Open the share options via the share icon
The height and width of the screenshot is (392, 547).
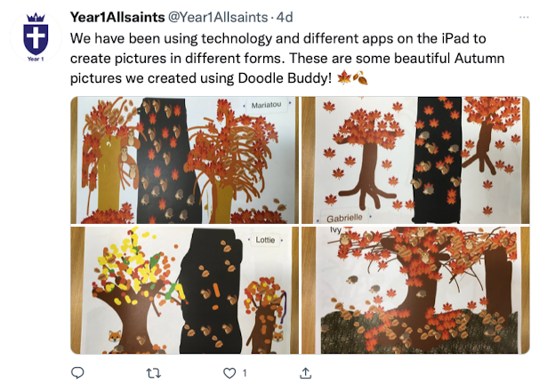click(306, 373)
